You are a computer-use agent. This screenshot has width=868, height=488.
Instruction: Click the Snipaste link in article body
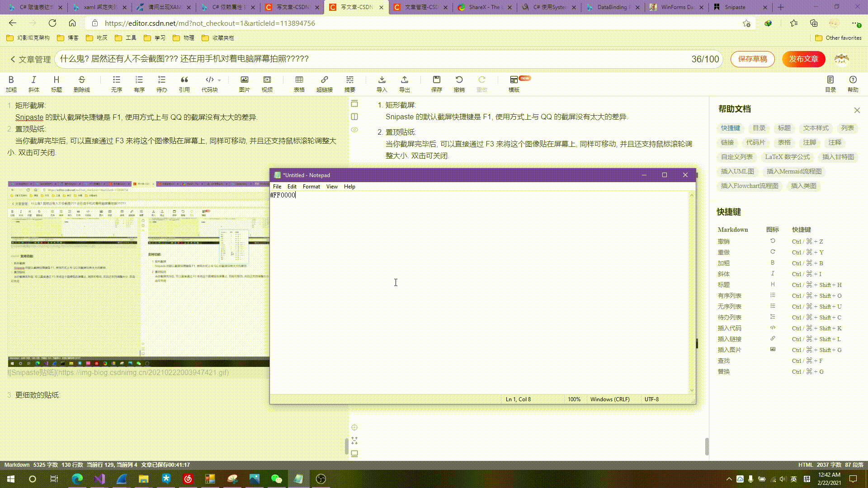[29, 117]
